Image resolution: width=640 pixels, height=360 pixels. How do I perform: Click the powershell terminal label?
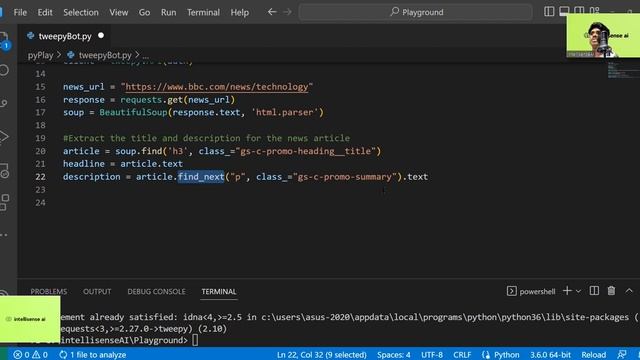531,291
